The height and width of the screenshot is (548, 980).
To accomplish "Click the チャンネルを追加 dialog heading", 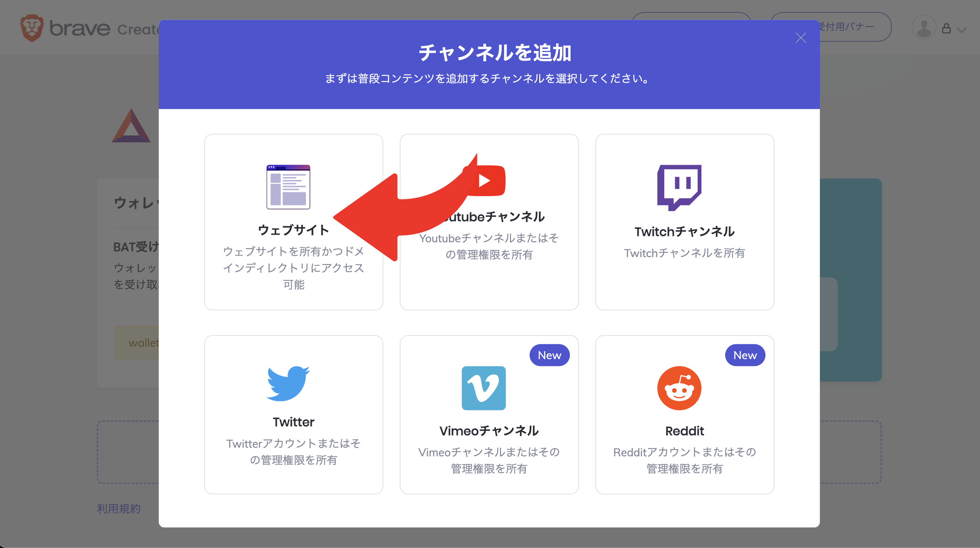I will [x=494, y=52].
